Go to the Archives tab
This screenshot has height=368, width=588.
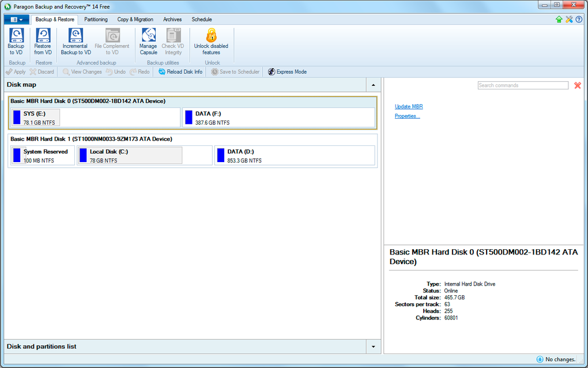[x=172, y=20]
